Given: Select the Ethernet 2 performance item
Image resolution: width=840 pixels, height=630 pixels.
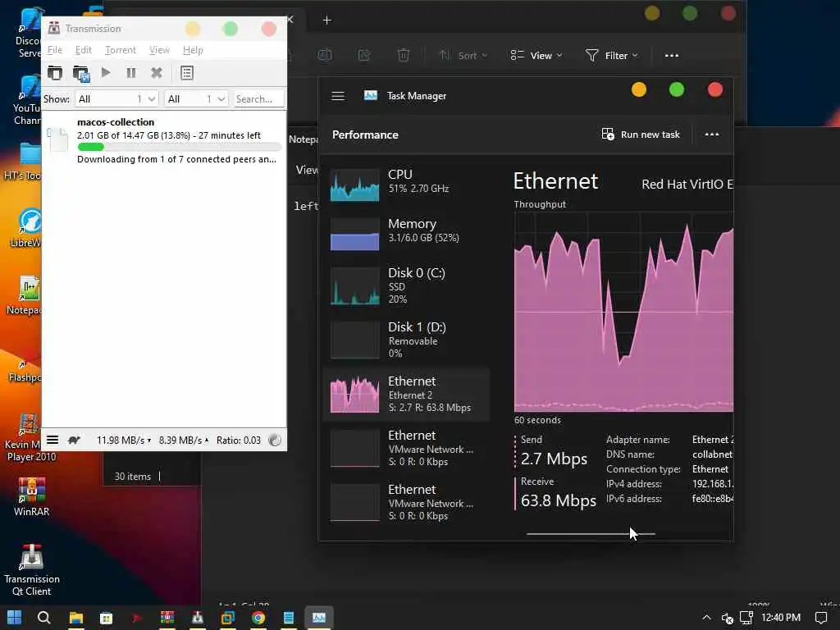Looking at the screenshot, I should coord(407,395).
